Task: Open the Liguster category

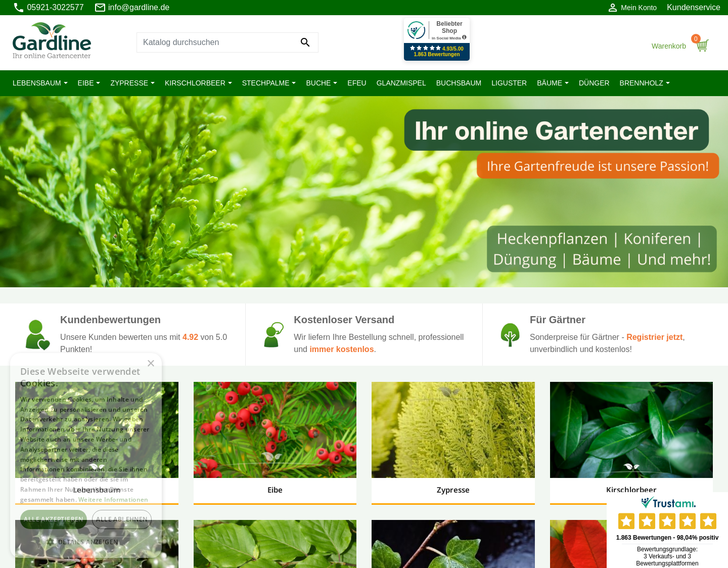Action: coord(509,83)
